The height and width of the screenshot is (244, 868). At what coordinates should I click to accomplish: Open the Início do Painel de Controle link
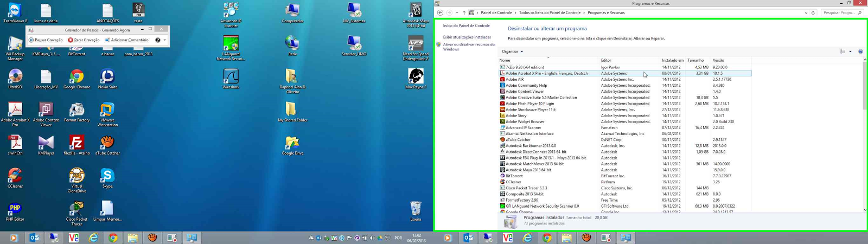pyautogui.click(x=466, y=25)
